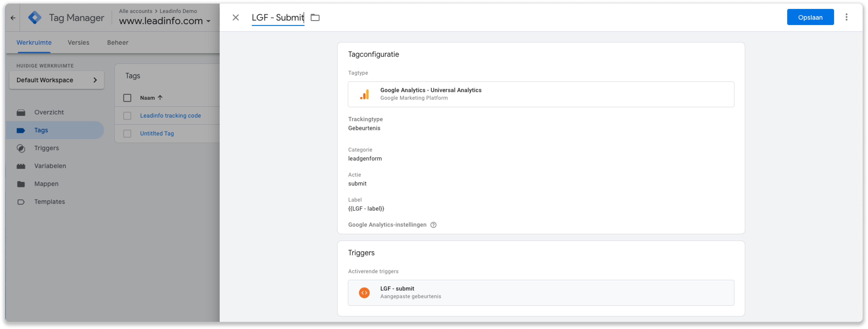Toggle the select-all checkbox in Tags table

click(127, 98)
